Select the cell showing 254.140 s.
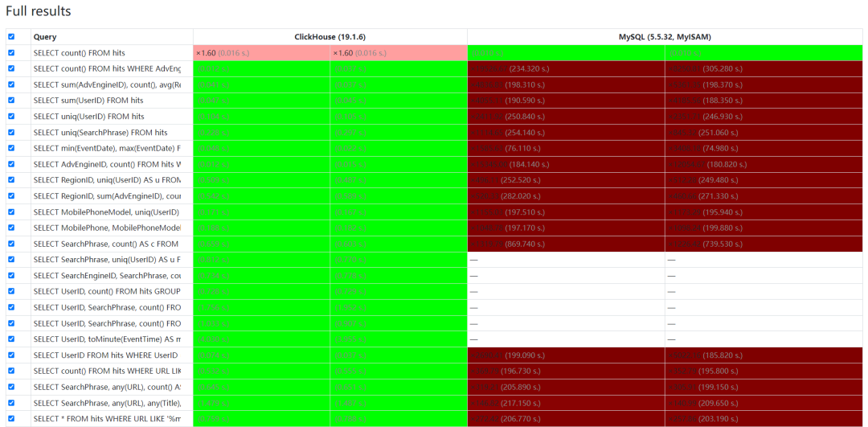This screenshot has height=427, width=868. [x=567, y=133]
